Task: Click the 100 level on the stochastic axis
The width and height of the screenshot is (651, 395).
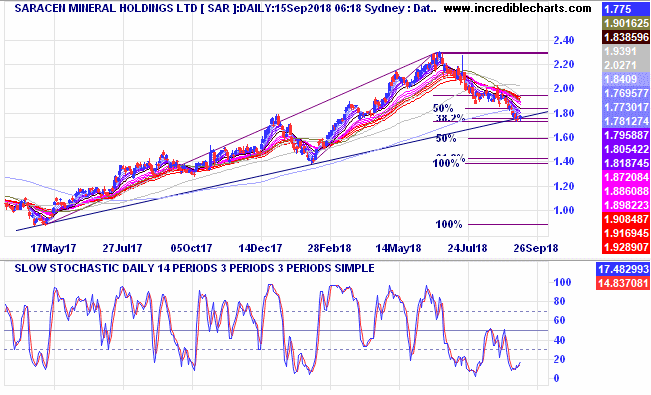Action: (563, 282)
